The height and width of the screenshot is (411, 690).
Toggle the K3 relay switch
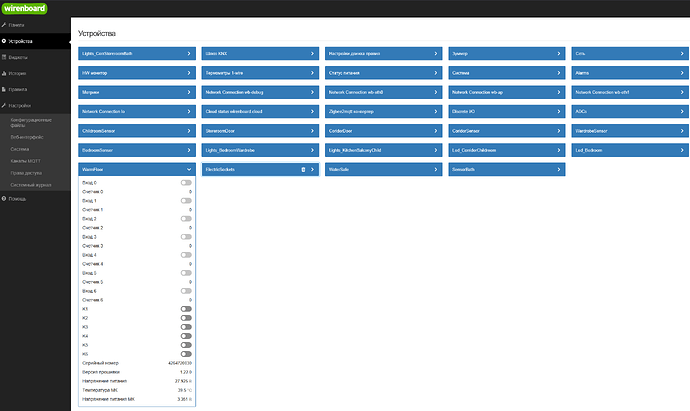(186, 327)
